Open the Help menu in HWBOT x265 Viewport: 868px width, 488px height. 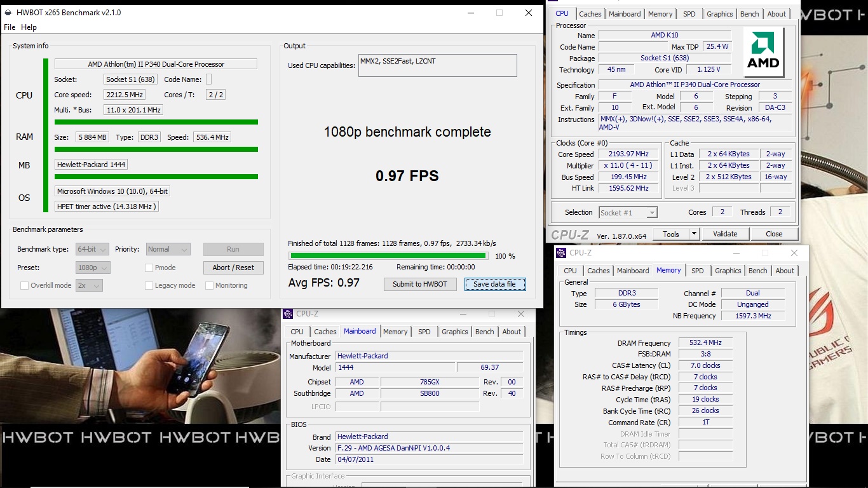point(29,27)
